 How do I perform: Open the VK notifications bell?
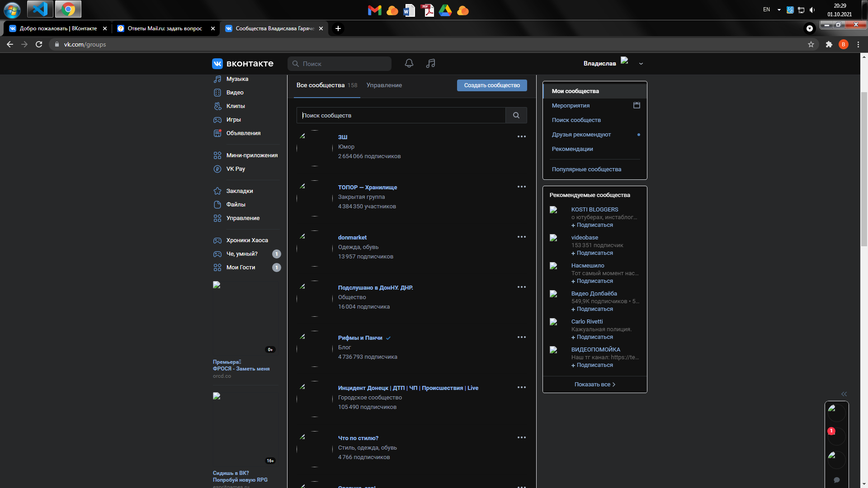409,63
